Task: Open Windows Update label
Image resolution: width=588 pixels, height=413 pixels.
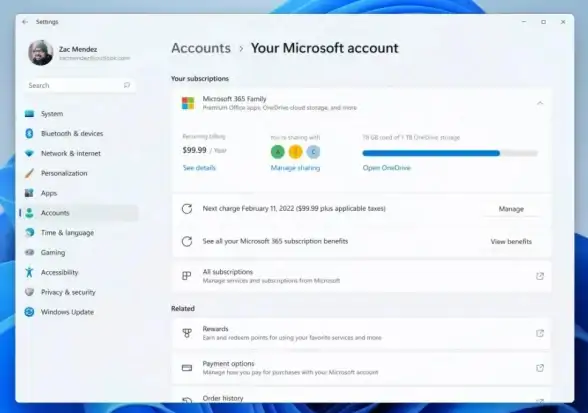Action: click(x=68, y=312)
